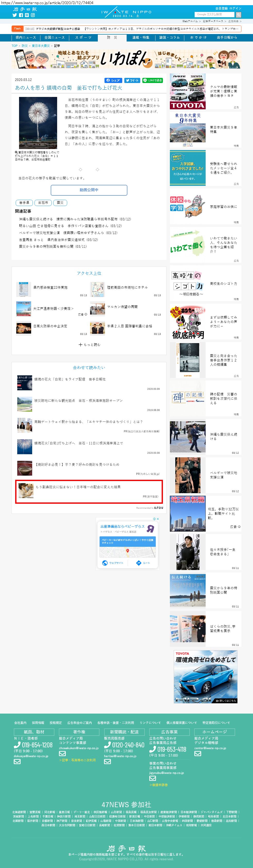Open the 全国ニュース tab
The width and height of the screenshot is (253, 868).
55,37
